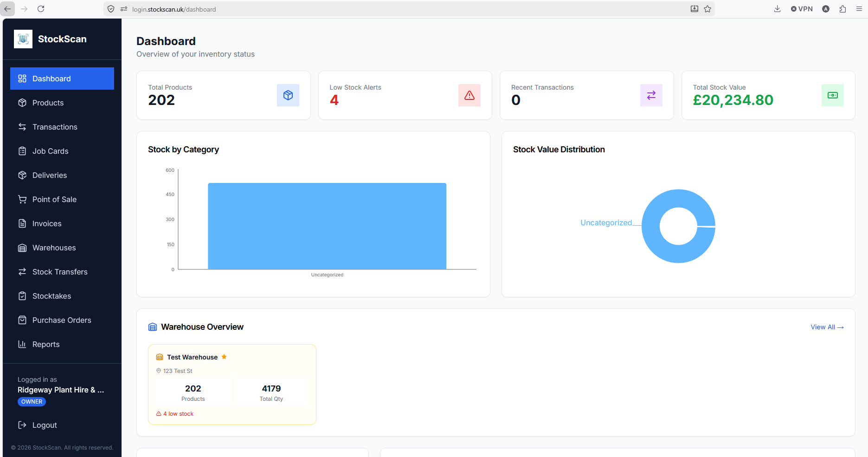Click the View All warehouses link
This screenshot has width=868, height=457.
click(x=827, y=327)
